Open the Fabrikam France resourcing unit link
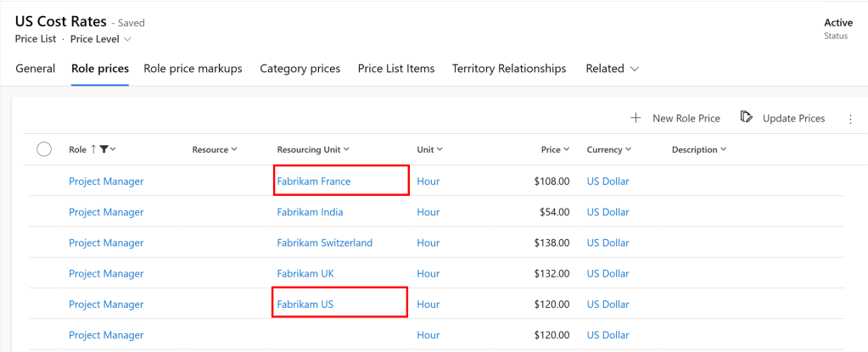868x352 pixels. (x=313, y=181)
